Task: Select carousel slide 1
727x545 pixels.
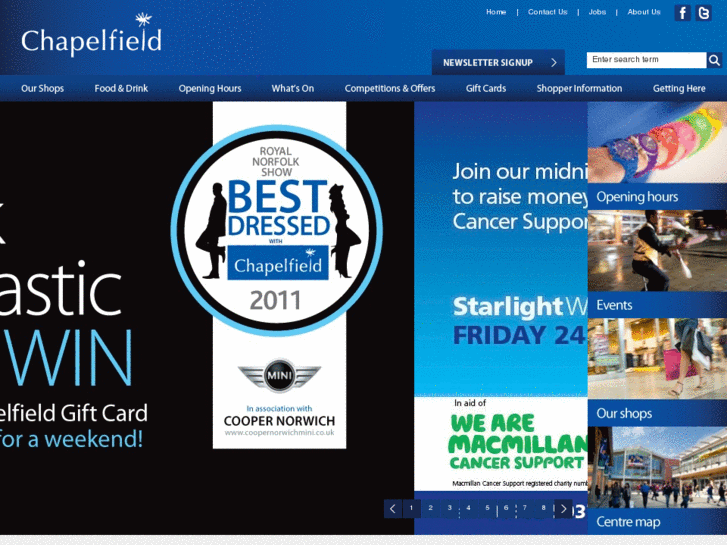Action: 411,508
